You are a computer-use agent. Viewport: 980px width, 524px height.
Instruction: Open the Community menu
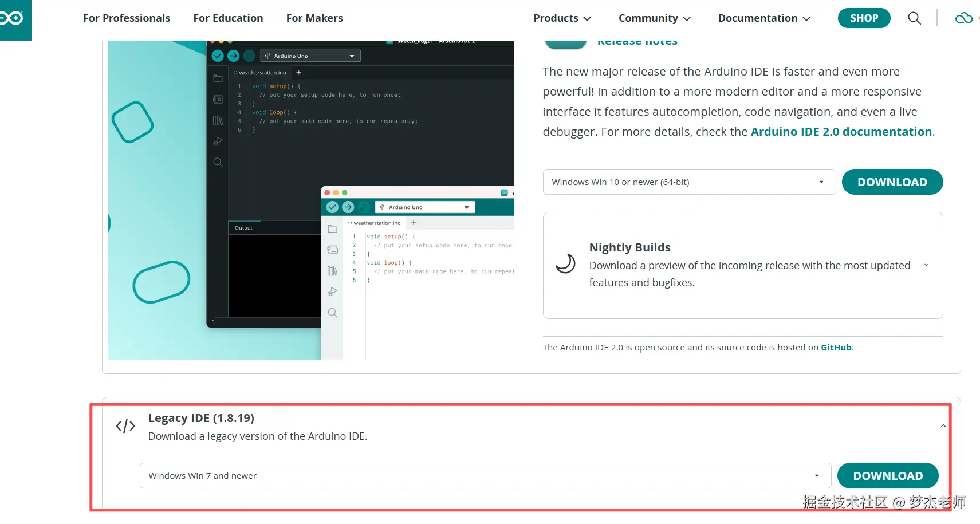coord(654,18)
